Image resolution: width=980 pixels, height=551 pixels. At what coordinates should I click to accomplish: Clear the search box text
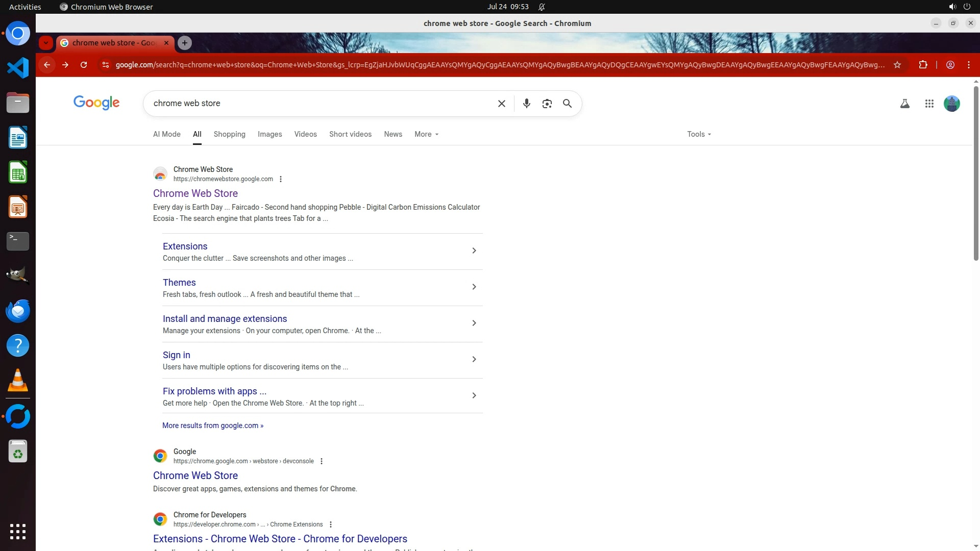[x=501, y=104]
